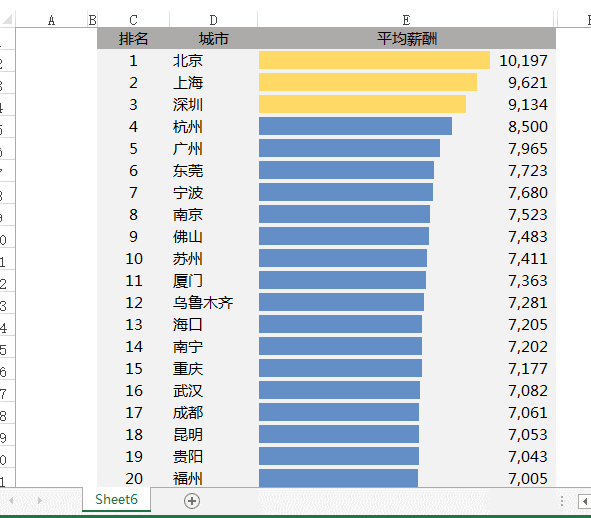Click the tab bar splitter dots handle

tap(562, 501)
